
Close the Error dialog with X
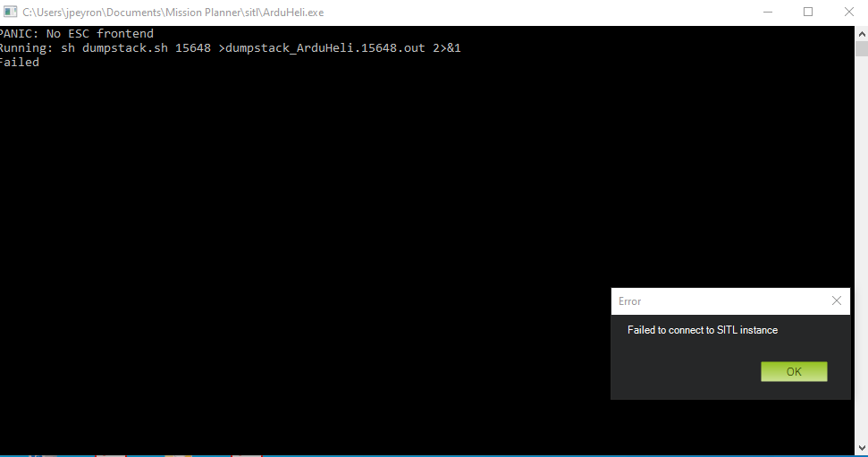pyautogui.click(x=837, y=300)
